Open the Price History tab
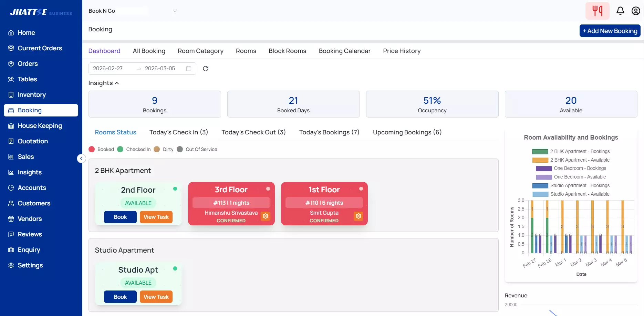Image resolution: width=644 pixels, height=316 pixels. 402,51
